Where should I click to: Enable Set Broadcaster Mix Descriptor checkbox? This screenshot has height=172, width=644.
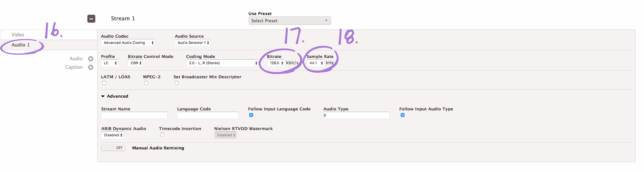[177, 83]
